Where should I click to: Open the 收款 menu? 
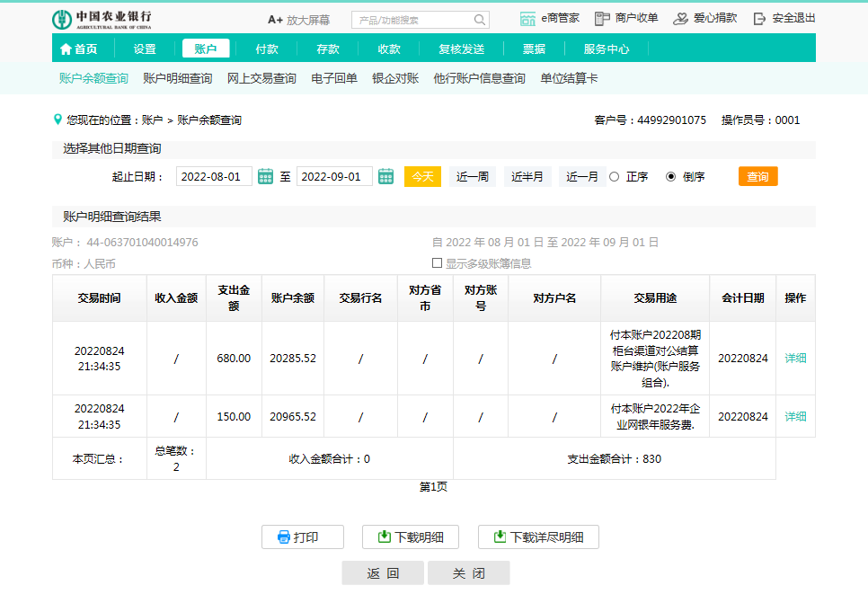tap(389, 49)
